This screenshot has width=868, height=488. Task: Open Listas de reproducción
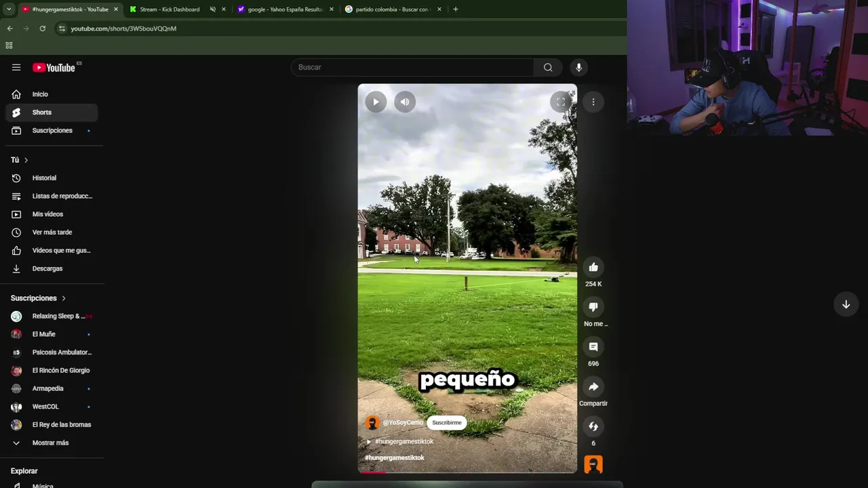tap(52, 196)
